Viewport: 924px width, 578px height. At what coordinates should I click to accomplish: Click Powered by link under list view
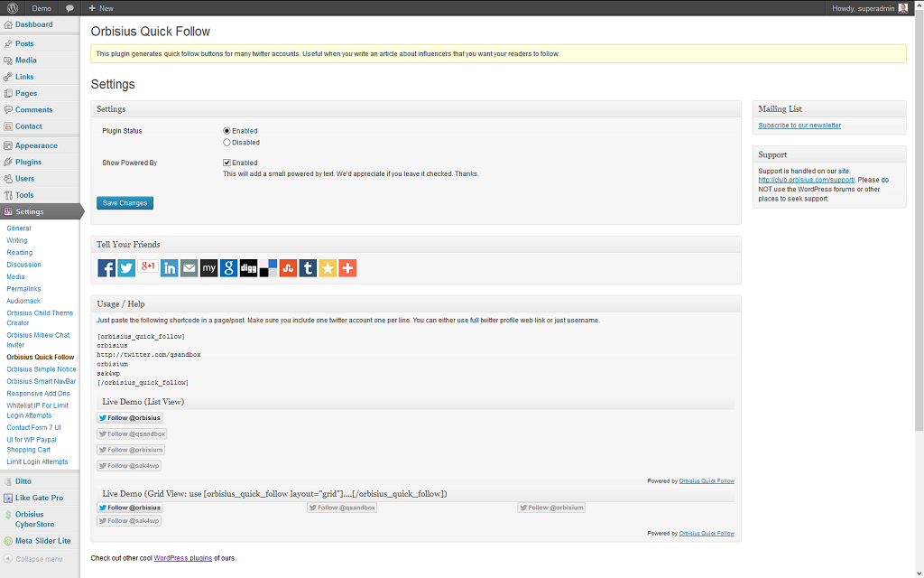click(x=707, y=481)
